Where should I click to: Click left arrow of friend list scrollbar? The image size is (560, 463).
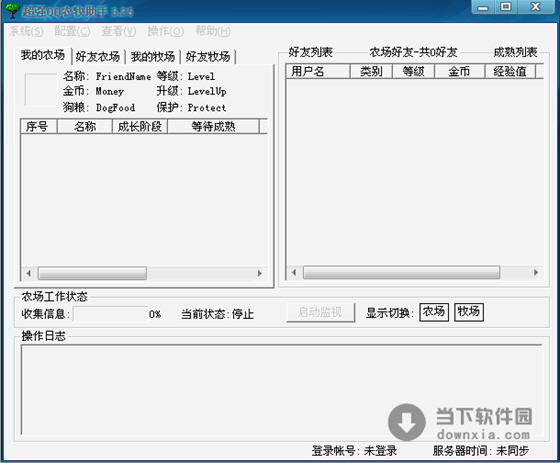[x=294, y=273]
